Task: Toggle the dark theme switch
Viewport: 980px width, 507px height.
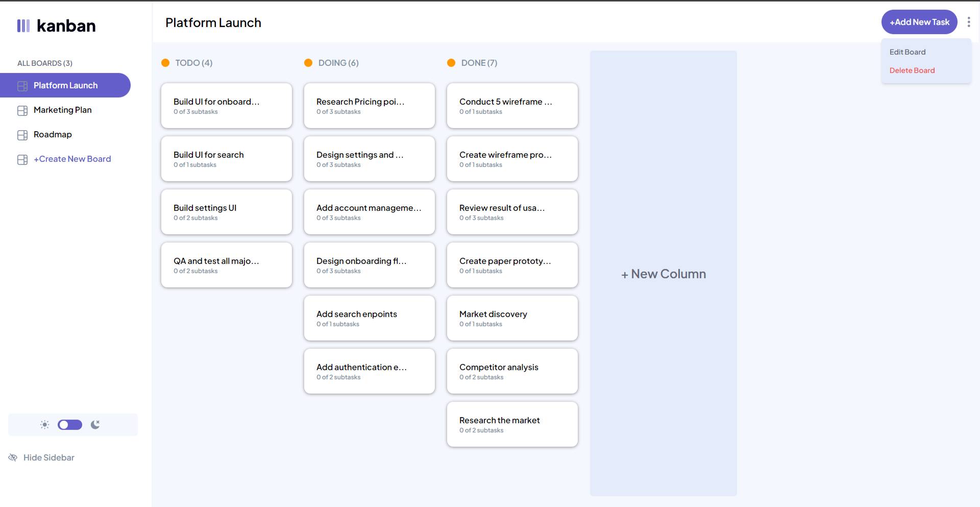Action: [x=70, y=425]
